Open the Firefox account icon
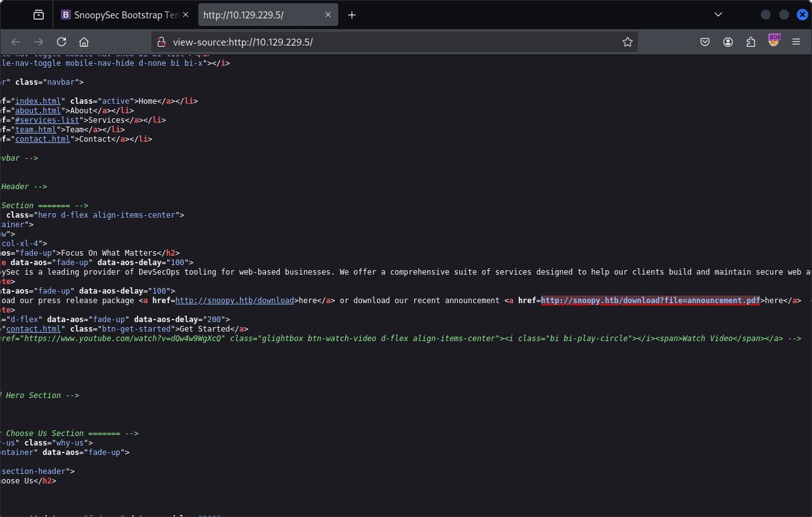This screenshot has height=517, width=812. tap(728, 42)
